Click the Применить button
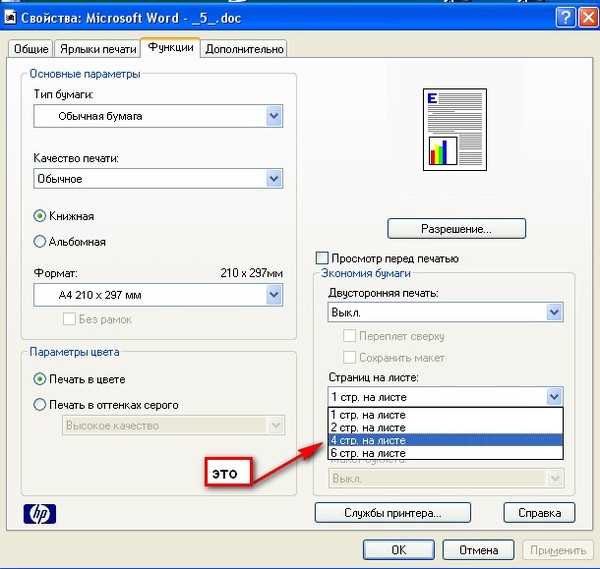 (558, 550)
